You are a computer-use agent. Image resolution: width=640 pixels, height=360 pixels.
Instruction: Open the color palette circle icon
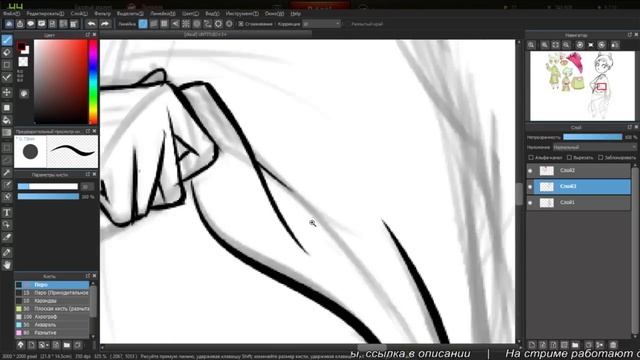(24, 93)
